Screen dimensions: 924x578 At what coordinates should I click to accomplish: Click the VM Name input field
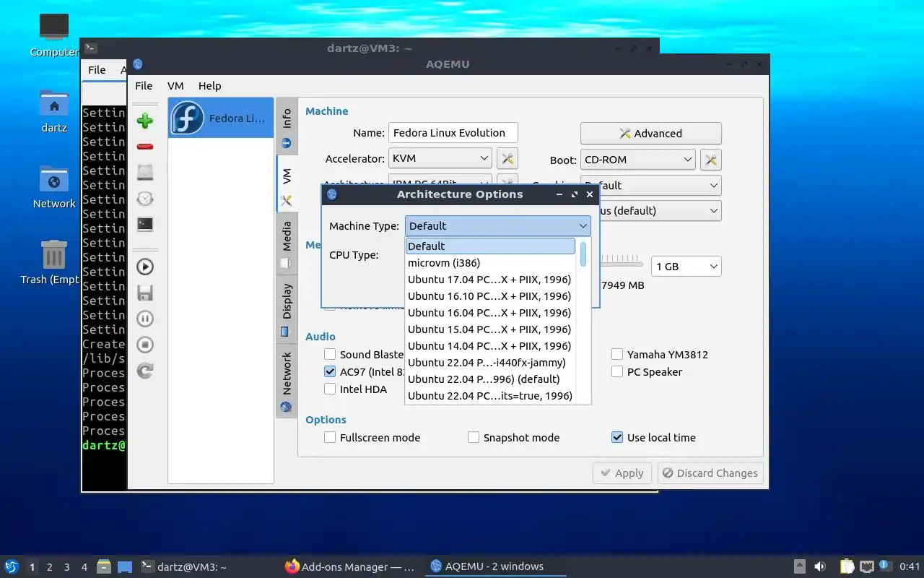coord(453,132)
